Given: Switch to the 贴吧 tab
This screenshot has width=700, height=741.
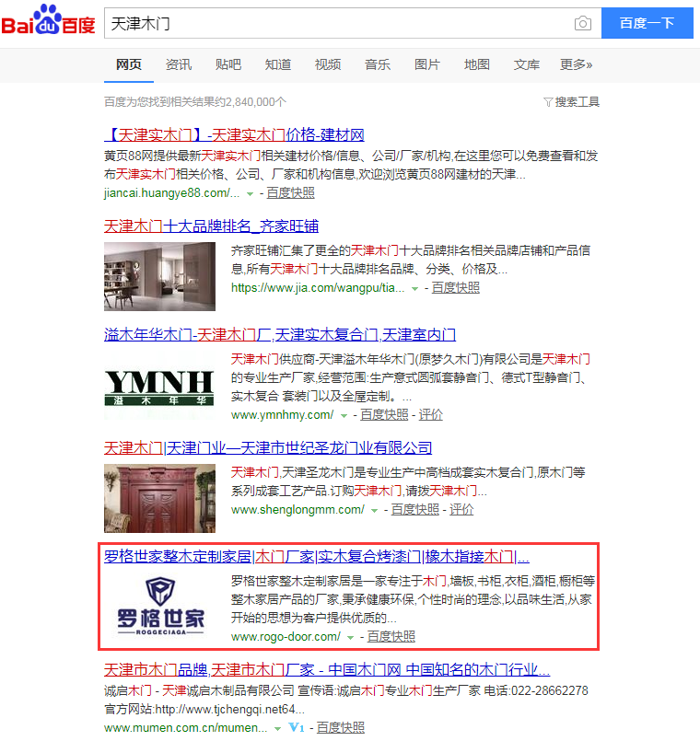Looking at the screenshot, I should (x=228, y=64).
